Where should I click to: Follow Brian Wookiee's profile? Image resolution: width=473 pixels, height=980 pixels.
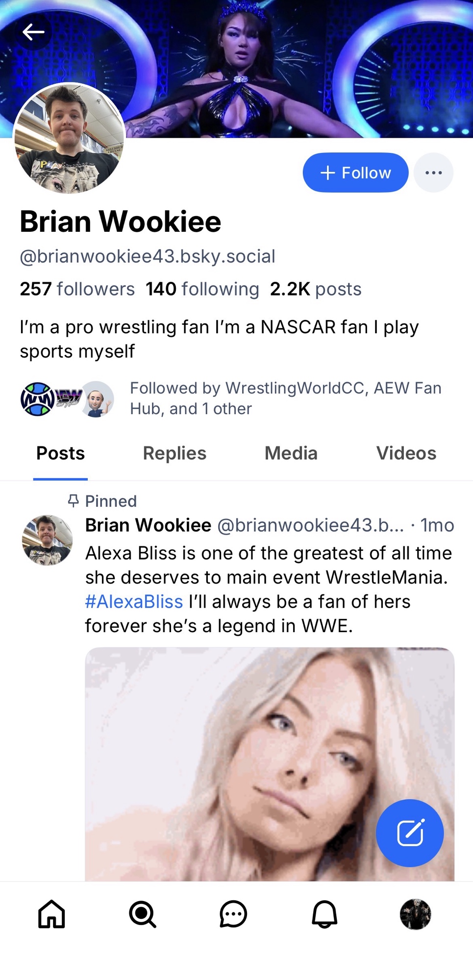[x=355, y=172]
